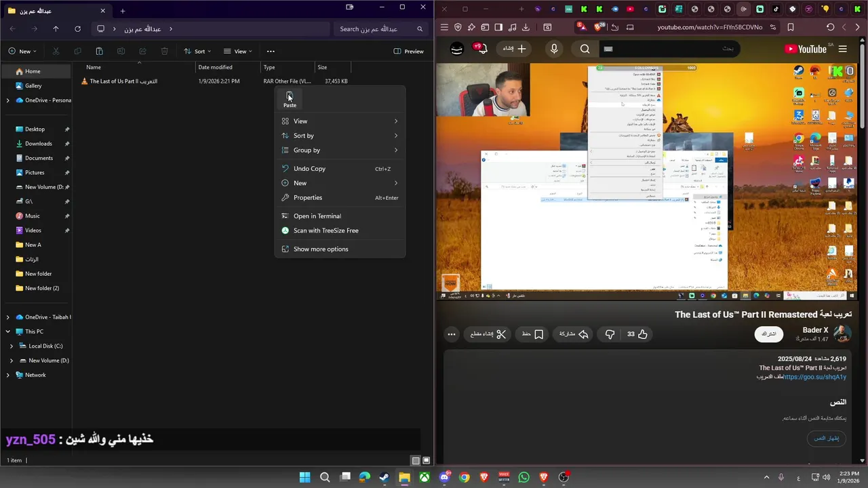Sort by the Date modified column header
Image resolution: width=868 pixels, height=488 pixels.
(x=227, y=67)
